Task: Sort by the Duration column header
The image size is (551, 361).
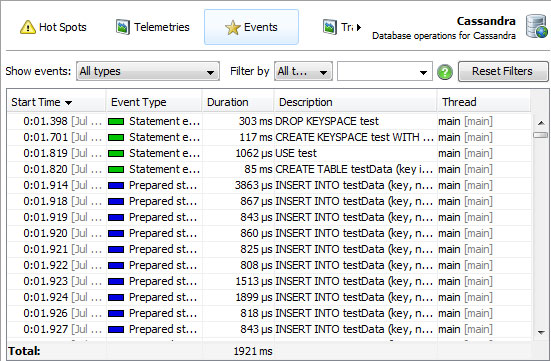Action: pos(238,102)
